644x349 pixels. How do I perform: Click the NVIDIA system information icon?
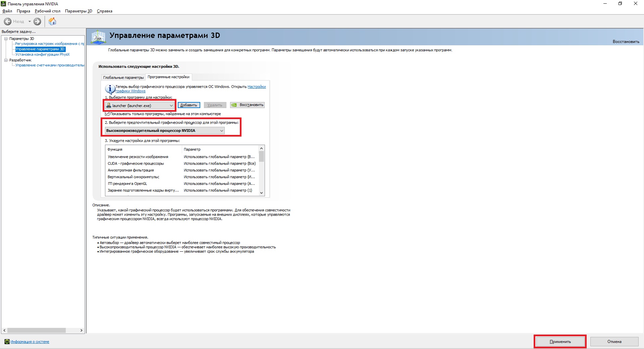point(7,342)
